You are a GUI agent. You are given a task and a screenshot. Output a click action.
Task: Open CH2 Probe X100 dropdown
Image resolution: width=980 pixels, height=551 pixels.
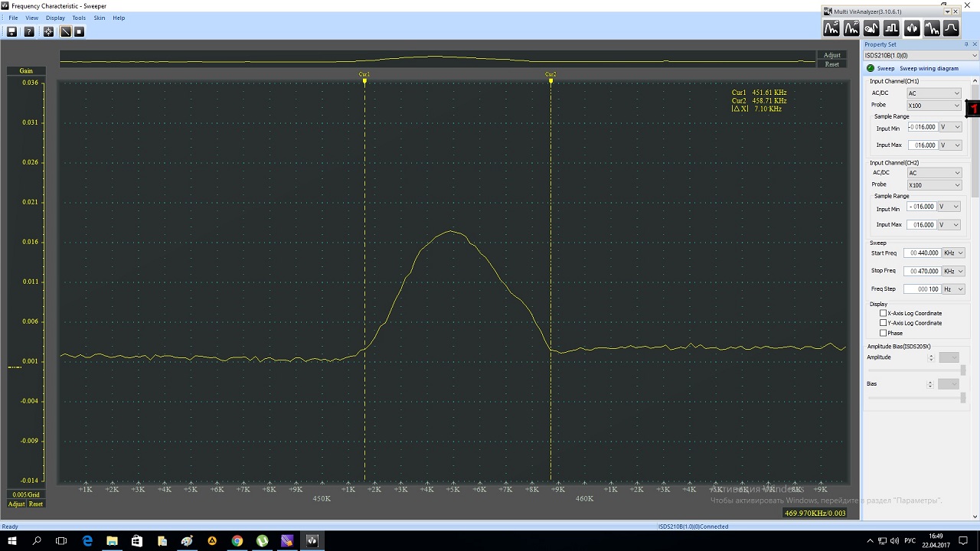pos(933,185)
